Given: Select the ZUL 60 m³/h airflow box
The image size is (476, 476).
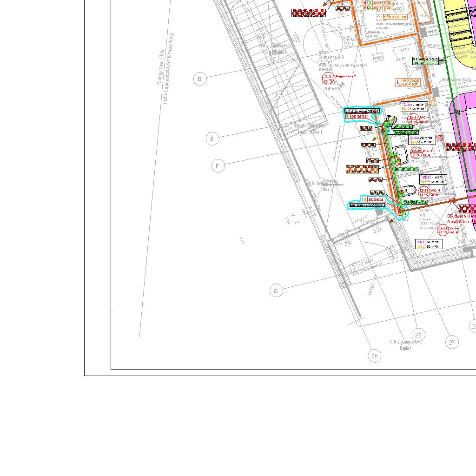Looking at the screenshot, I should coord(429,244).
